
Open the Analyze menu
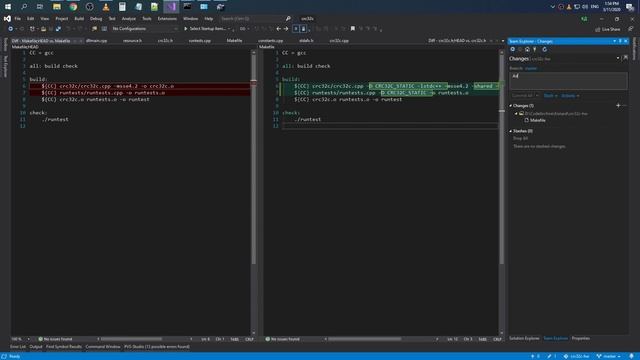point(129,18)
